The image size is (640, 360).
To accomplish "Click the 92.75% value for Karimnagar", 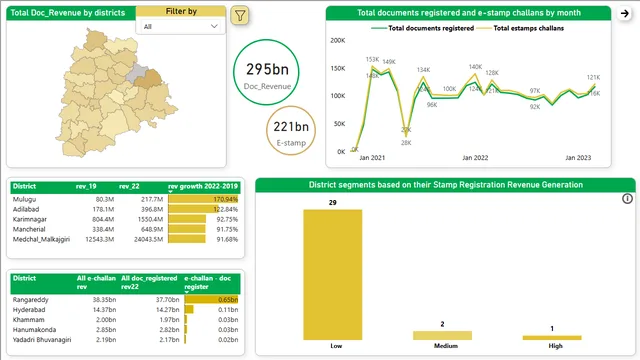I will click(x=227, y=219).
